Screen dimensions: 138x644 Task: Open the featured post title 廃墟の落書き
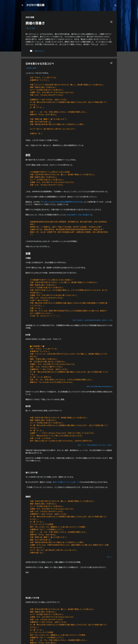pyautogui.click(x=35, y=23)
